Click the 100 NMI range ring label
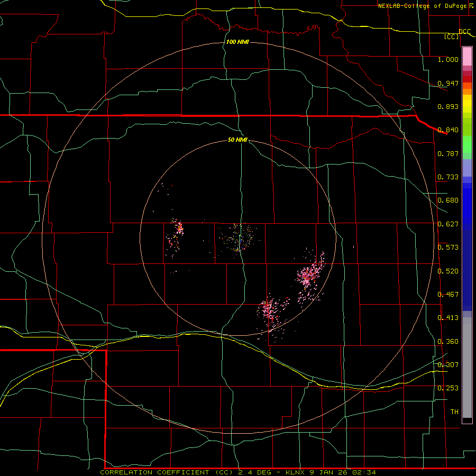This screenshot has height=476, width=476. 237,42
